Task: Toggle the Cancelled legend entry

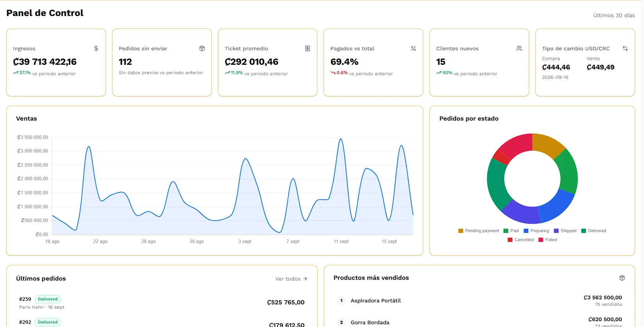Action: tap(521, 240)
